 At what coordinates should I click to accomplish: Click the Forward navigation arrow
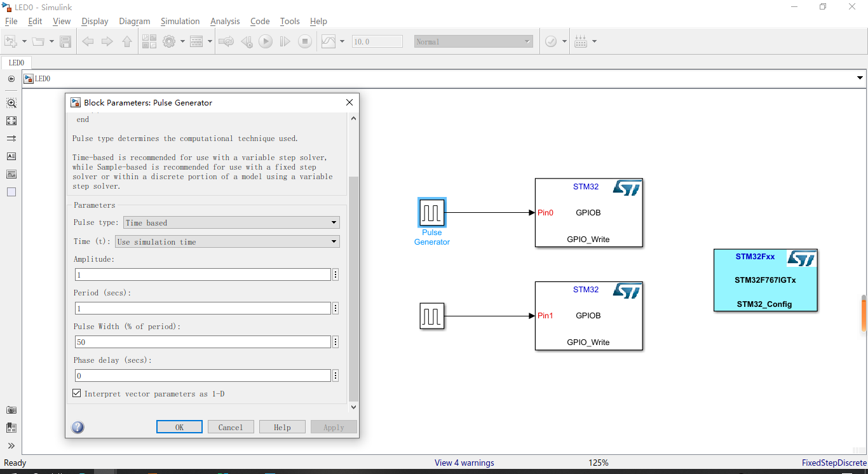(x=107, y=41)
